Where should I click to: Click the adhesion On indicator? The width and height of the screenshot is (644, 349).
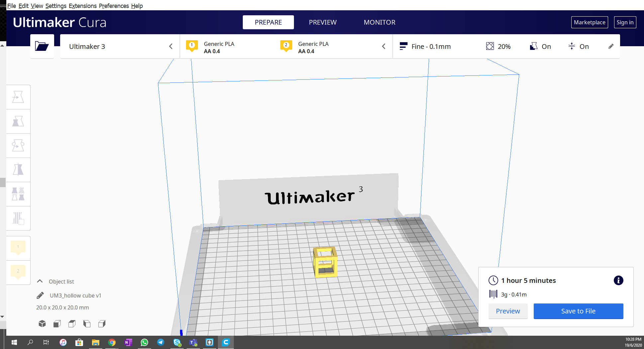579,47
